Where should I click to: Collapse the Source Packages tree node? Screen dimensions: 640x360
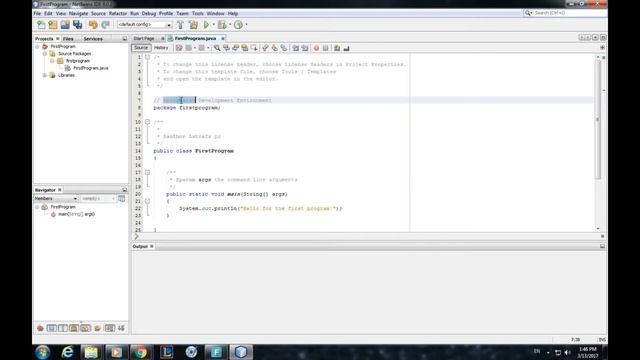pyautogui.click(x=44, y=54)
